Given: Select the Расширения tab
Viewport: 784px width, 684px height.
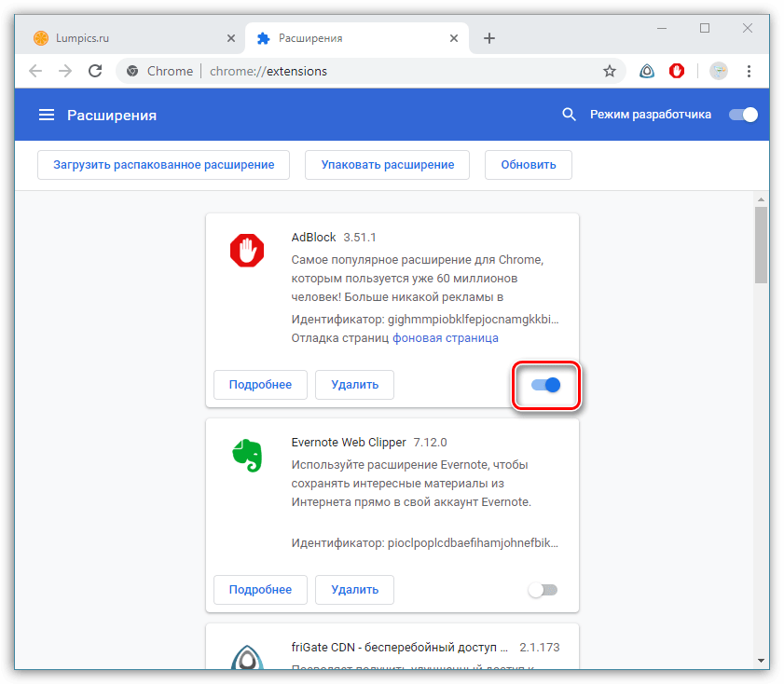Looking at the screenshot, I should (x=356, y=38).
